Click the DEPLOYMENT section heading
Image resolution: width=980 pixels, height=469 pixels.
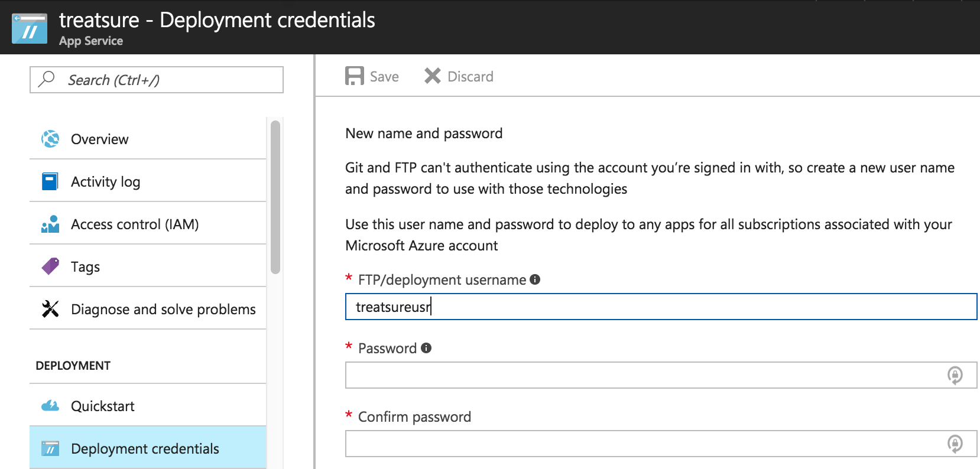click(73, 366)
